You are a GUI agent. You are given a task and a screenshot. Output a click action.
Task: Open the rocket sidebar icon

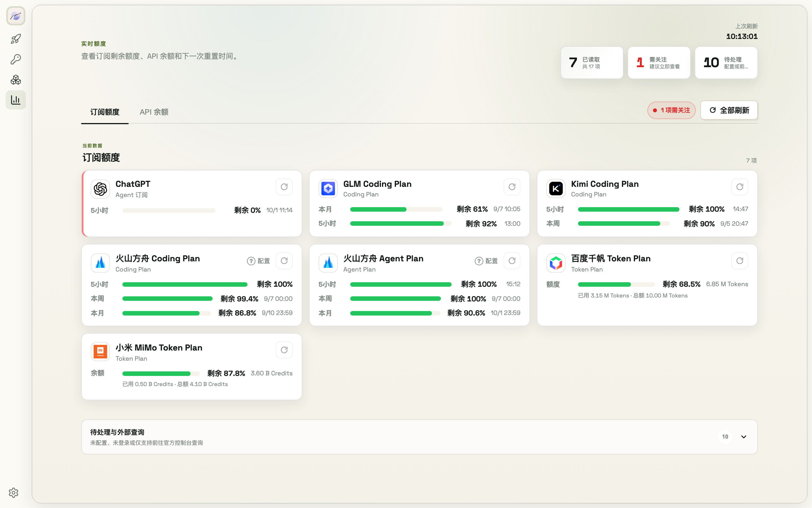coord(16,39)
